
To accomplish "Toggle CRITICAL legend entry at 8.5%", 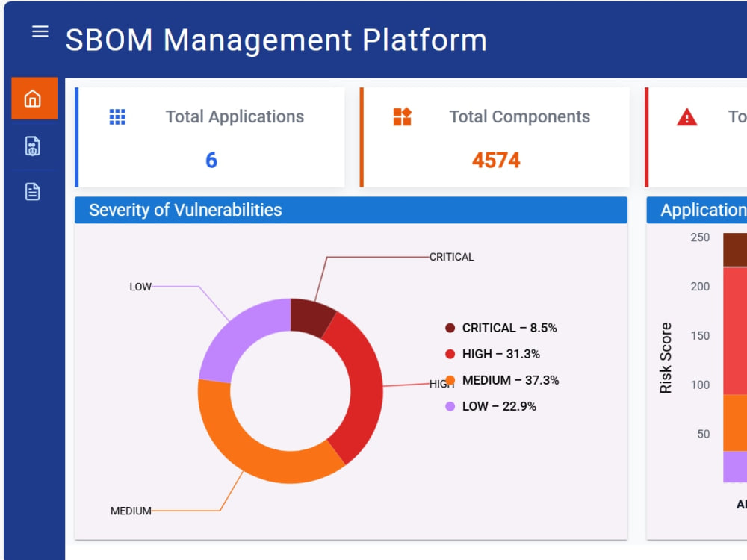I will pyautogui.click(x=500, y=328).
